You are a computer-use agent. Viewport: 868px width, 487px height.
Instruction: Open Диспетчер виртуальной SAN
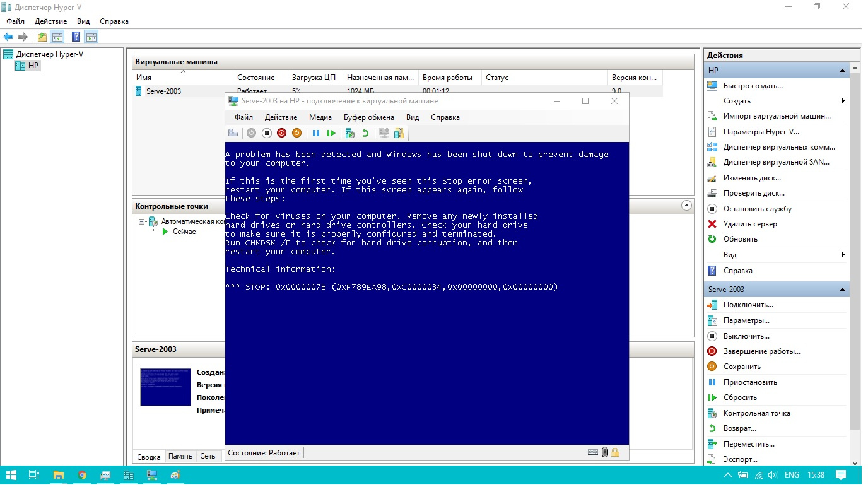(776, 162)
